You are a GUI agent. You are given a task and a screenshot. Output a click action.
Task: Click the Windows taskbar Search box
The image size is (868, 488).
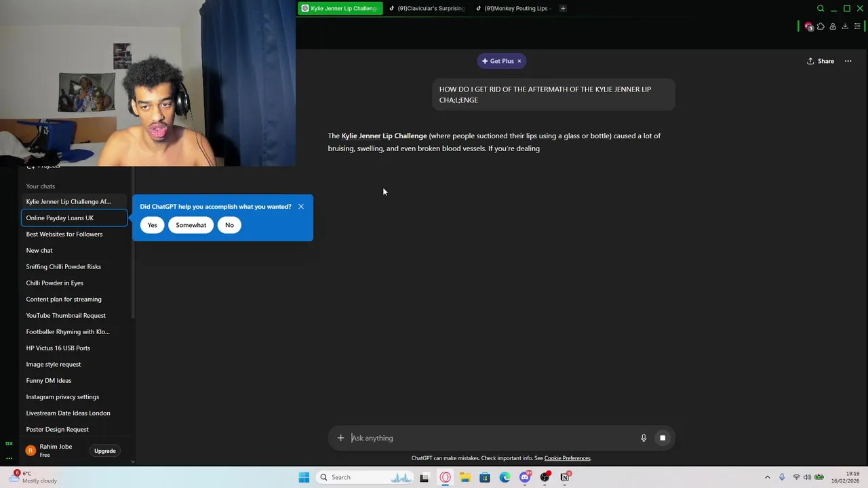pos(364,477)
